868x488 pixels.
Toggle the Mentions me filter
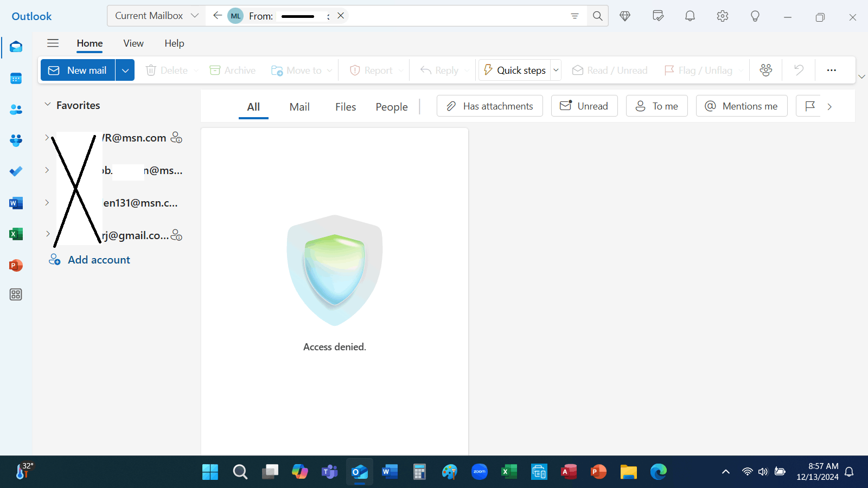(x=742, y=106)
